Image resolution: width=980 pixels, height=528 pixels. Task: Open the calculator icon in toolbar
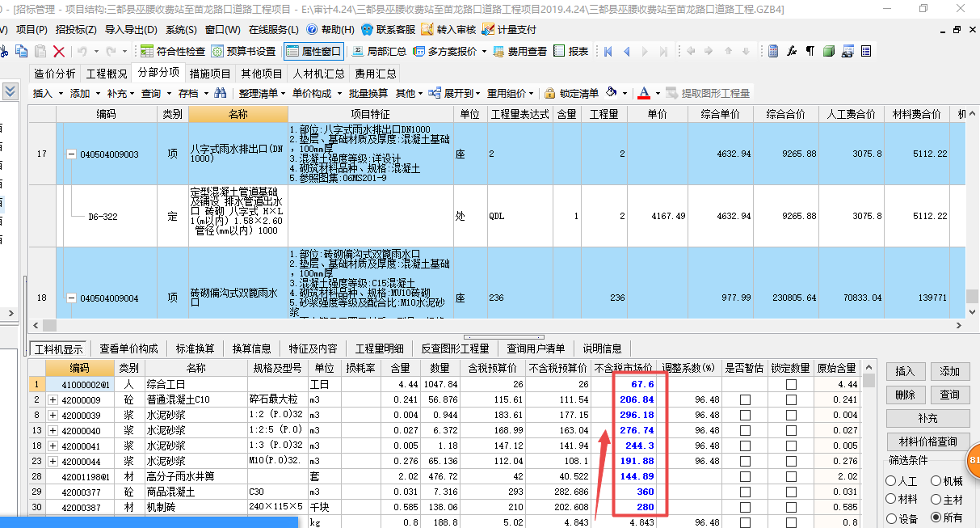(773, 51)
